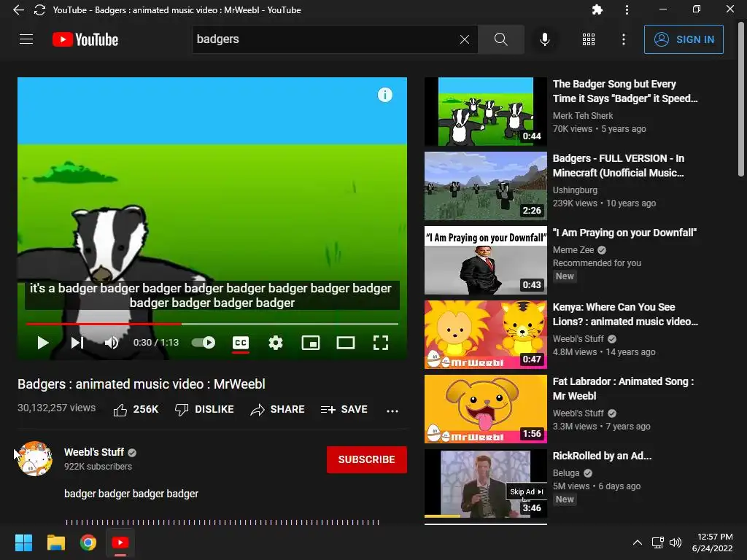The height and width of the screenshot is (560, 747).
Task: Open 'The Badger Song but Every Time' title
Action: [625, 91]
